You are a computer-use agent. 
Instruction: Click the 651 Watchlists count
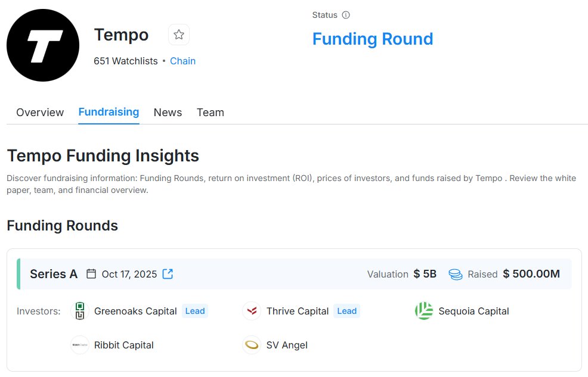coord(126,61)
